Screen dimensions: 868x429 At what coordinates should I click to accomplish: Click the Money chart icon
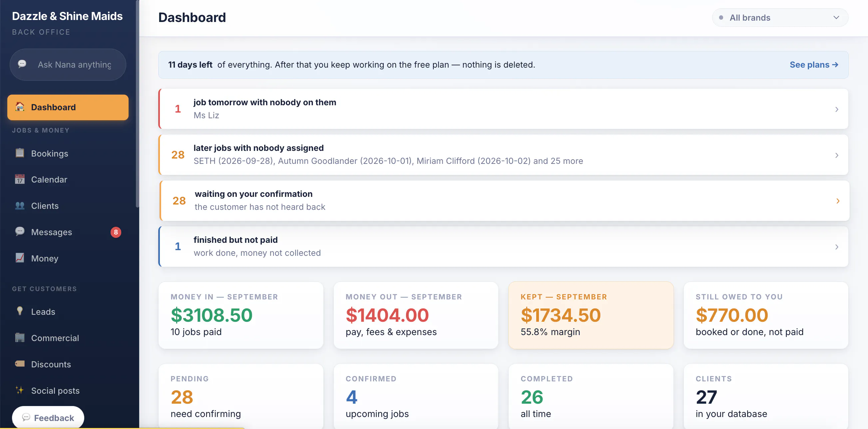[20, 258]
